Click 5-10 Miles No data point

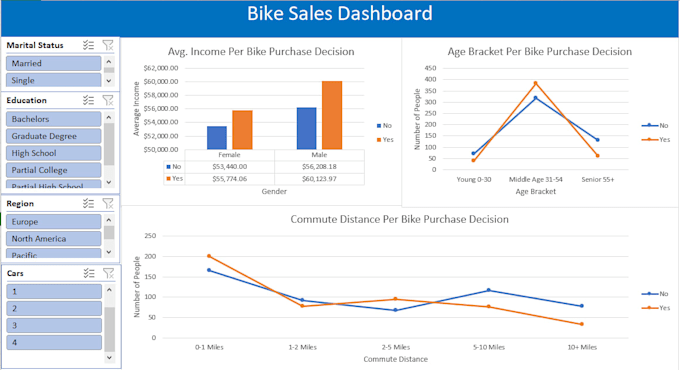coord(489,290)
